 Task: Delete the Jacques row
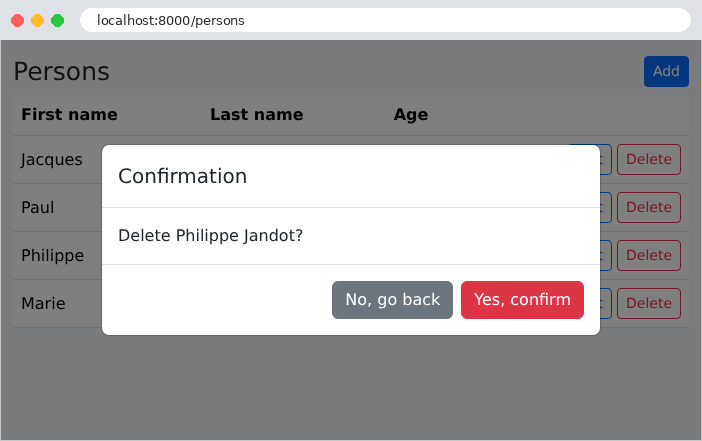[x=649, y=159]
